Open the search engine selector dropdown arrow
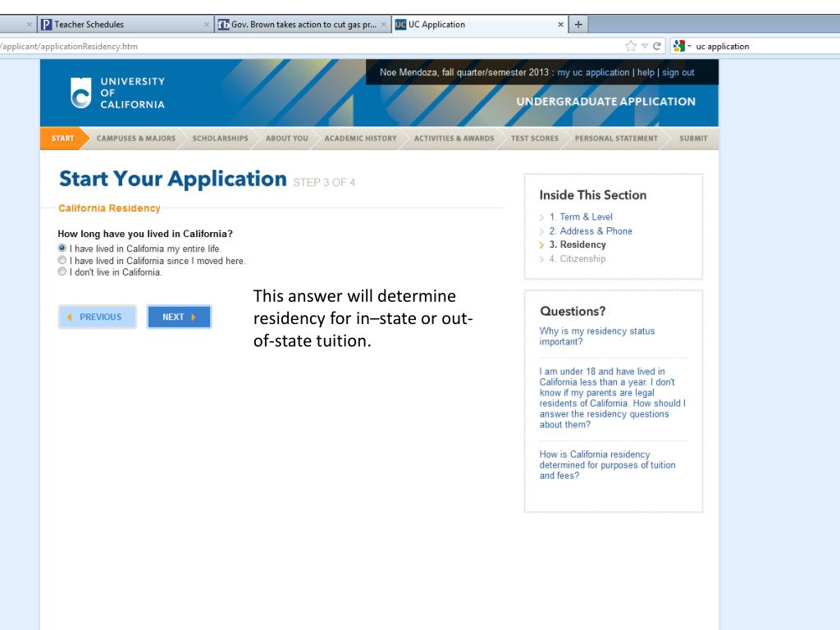This screenshot has width=840, height=630. (x=689, y=46)
